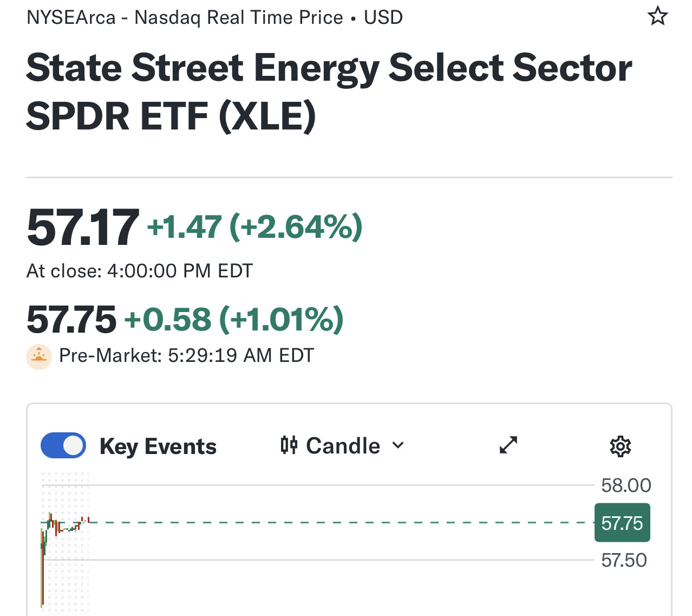692x616 pixels.
Task: Open the Candle chart type dropdown
Action: pos(343,446)
